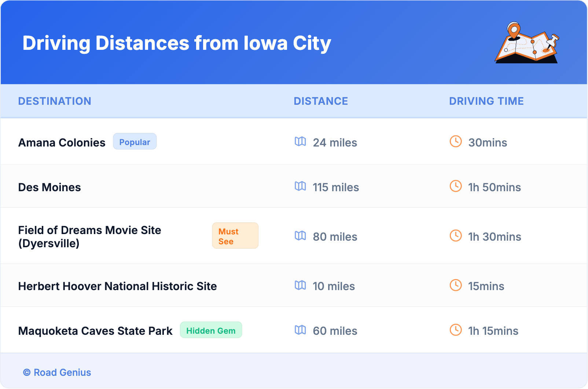
Task: Select the Herbert Hoover National Historic Site row
Action: [x=117, y=286]
